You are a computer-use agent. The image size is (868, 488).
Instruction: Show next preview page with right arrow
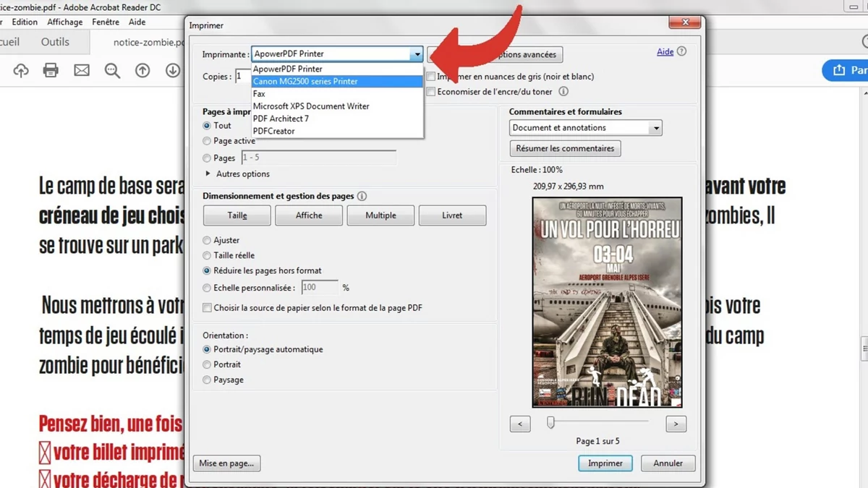676,424
